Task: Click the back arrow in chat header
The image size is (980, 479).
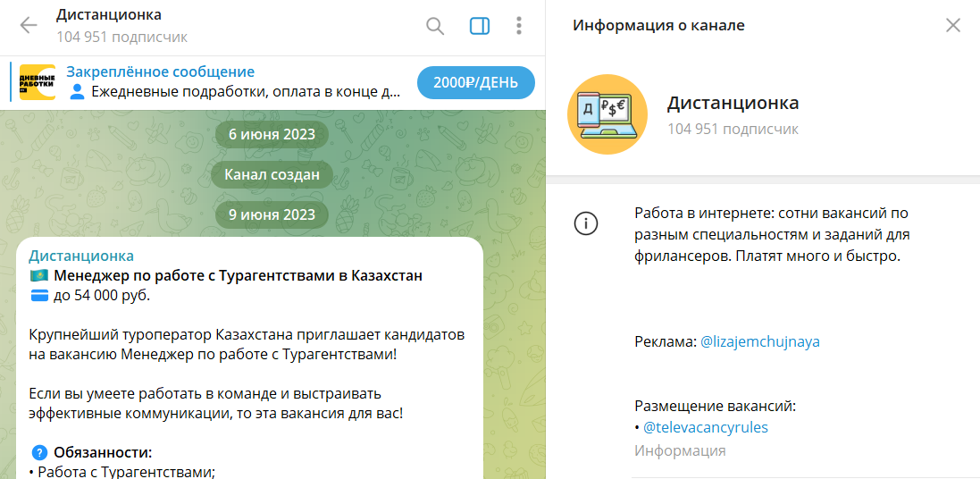Action: tap(29, 26)
